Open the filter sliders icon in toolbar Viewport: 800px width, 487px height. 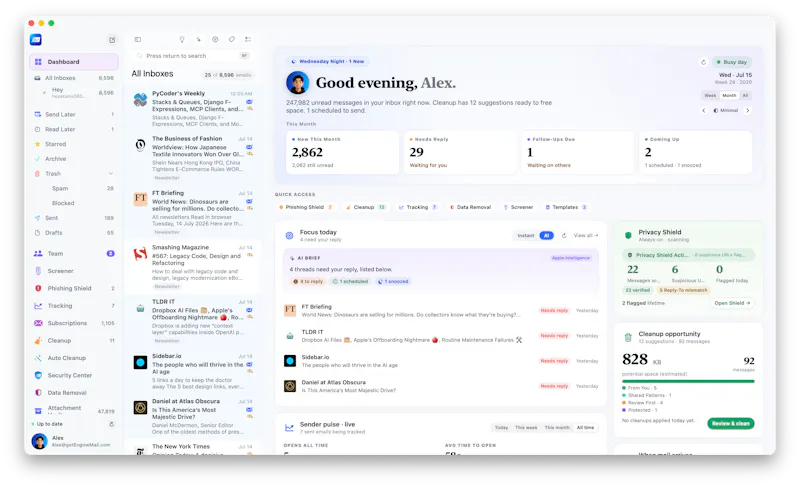point(248,39)
